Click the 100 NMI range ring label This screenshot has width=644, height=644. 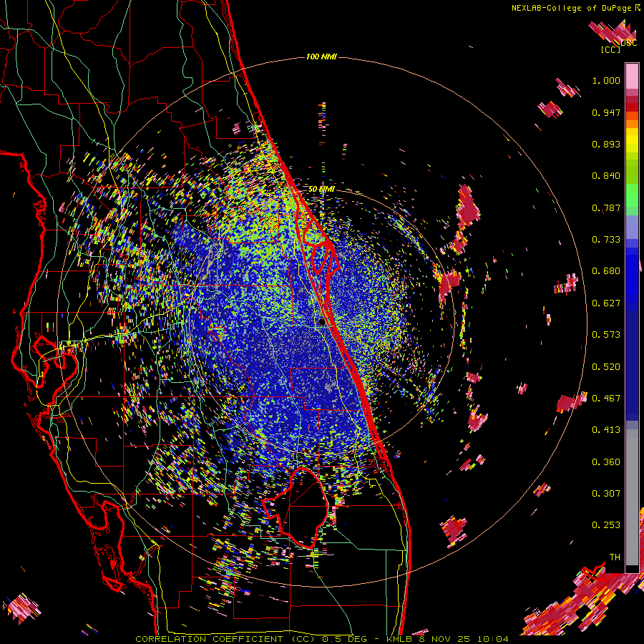(x=321, y=57)
